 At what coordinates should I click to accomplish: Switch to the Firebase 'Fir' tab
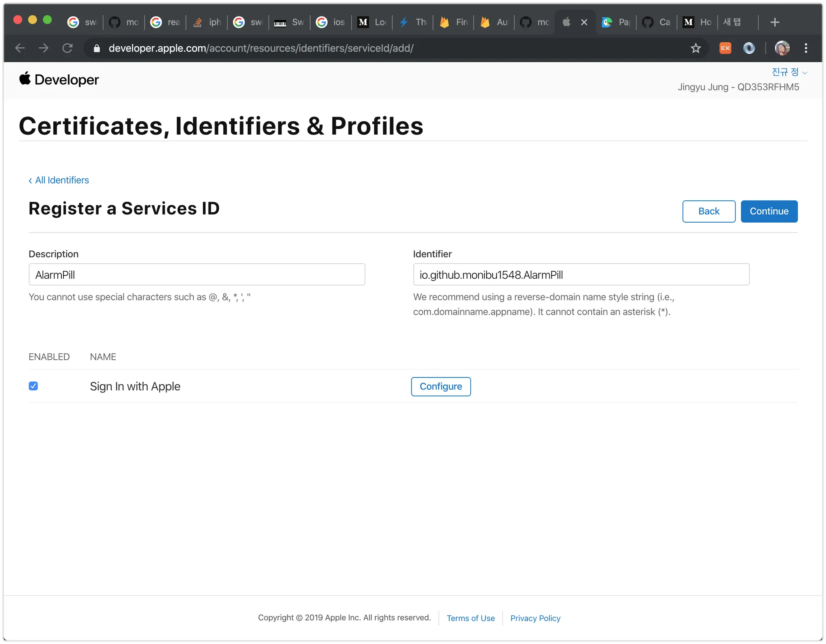tap(454, 22)
